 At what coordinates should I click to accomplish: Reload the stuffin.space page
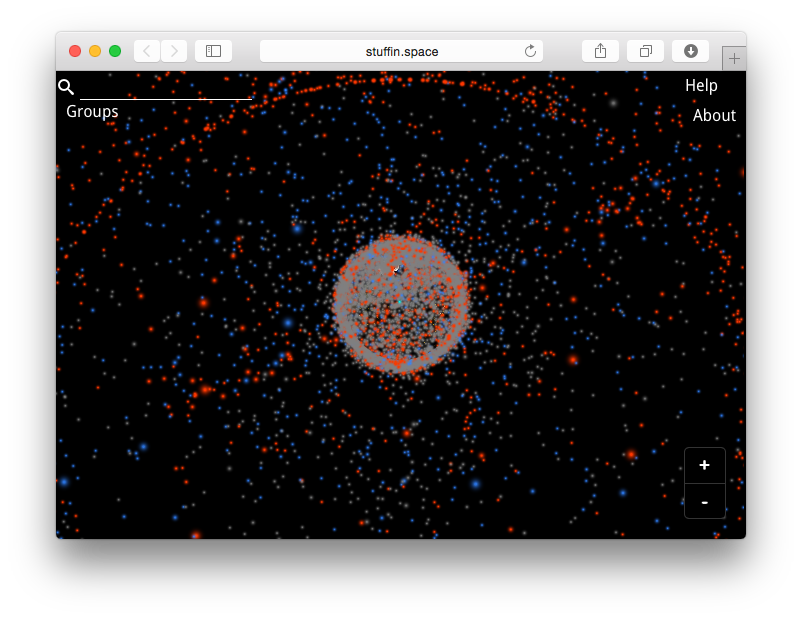[x=530, y=51]
